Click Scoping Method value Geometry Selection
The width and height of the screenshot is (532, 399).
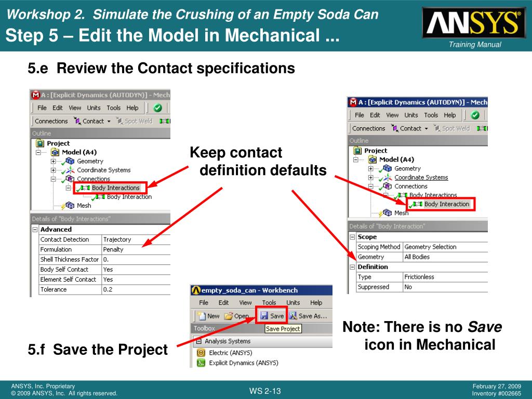(445, 247)
